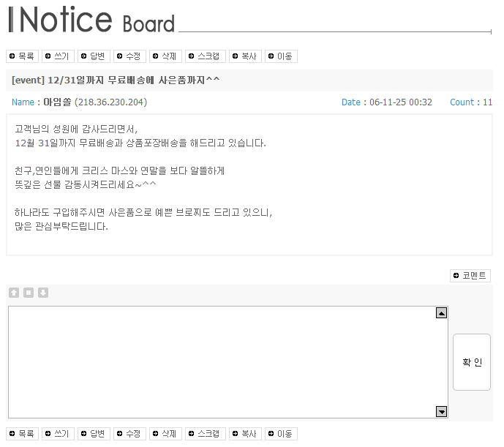The image size is (504, 447).
Task: Click the top 스크랩 (scrap) button
Action: pos(206,56)
